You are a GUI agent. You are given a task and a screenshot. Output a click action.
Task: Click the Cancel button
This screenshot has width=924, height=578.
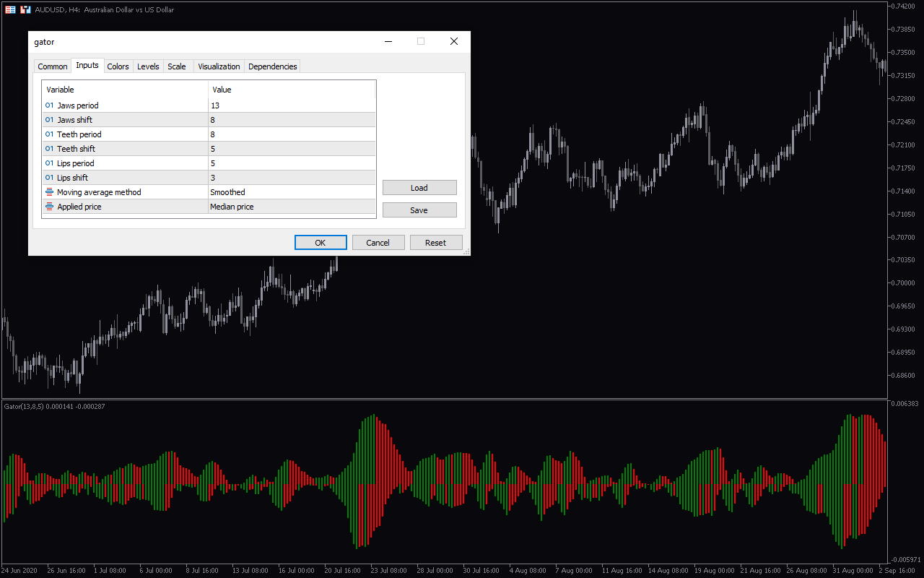pos(378,243)
